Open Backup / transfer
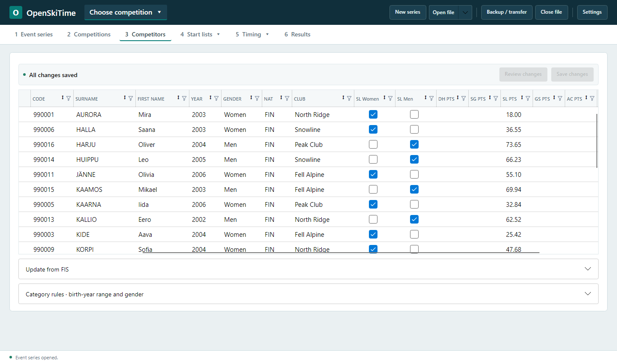Viewport: 617px width, 364px height. [507, 12]
